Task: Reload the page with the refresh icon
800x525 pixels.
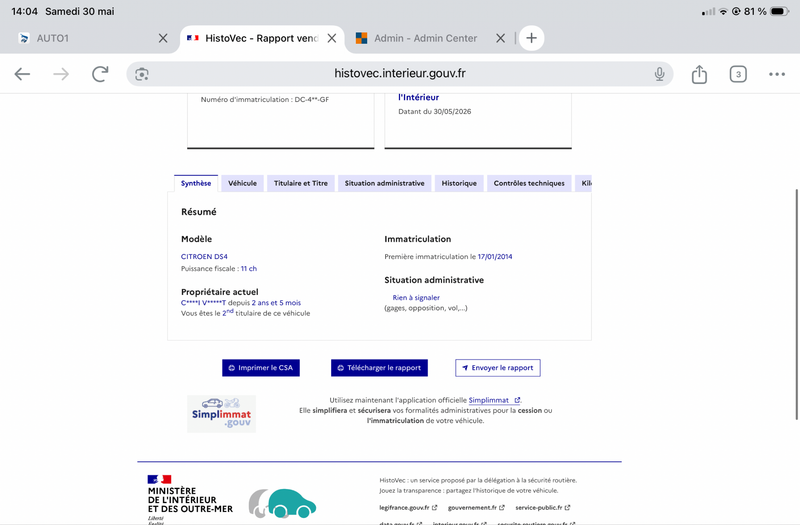Action: 101,74
